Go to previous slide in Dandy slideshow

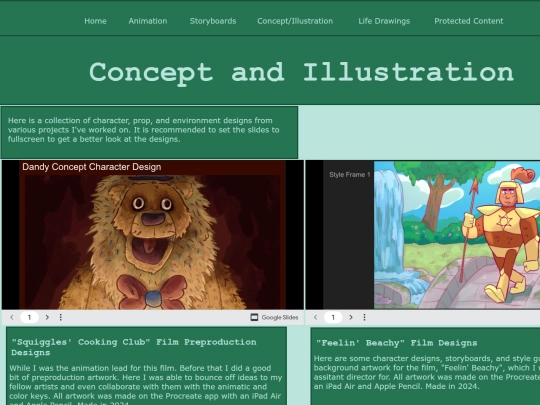pyautogui.click(x=12, y=317)
